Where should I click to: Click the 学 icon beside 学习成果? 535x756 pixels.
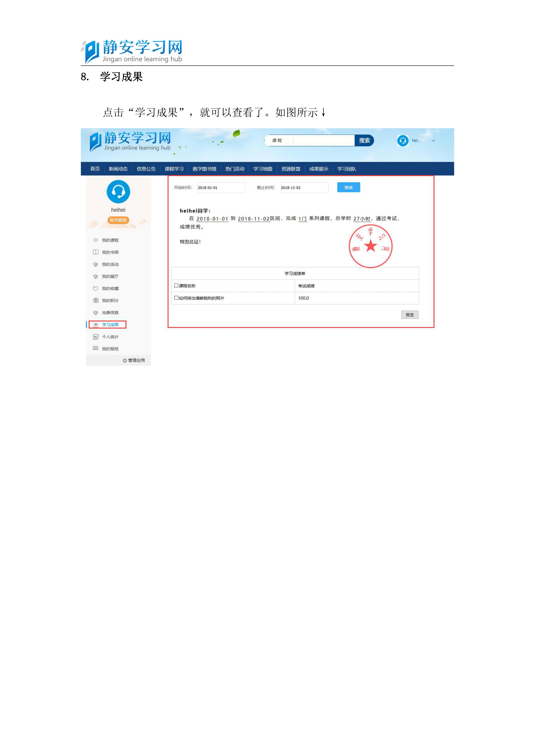point(96,325)
